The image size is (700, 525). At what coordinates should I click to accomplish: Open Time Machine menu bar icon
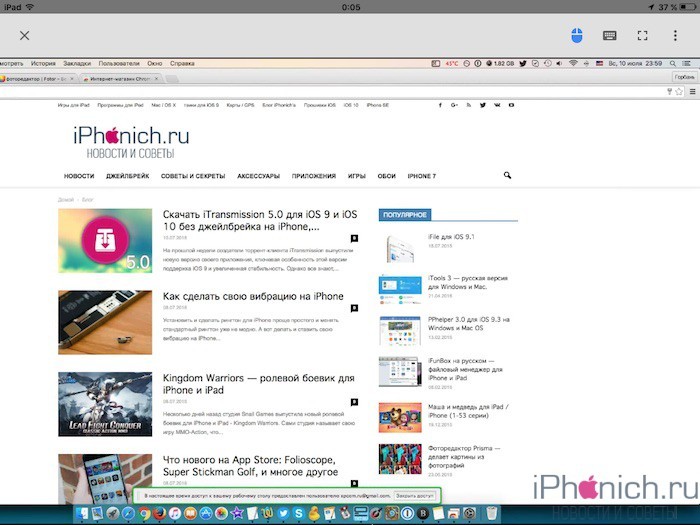[x=547, y=63]
